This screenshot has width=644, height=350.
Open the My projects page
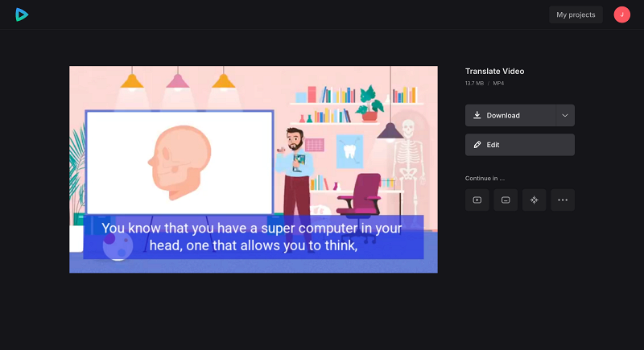pos(576,14)
